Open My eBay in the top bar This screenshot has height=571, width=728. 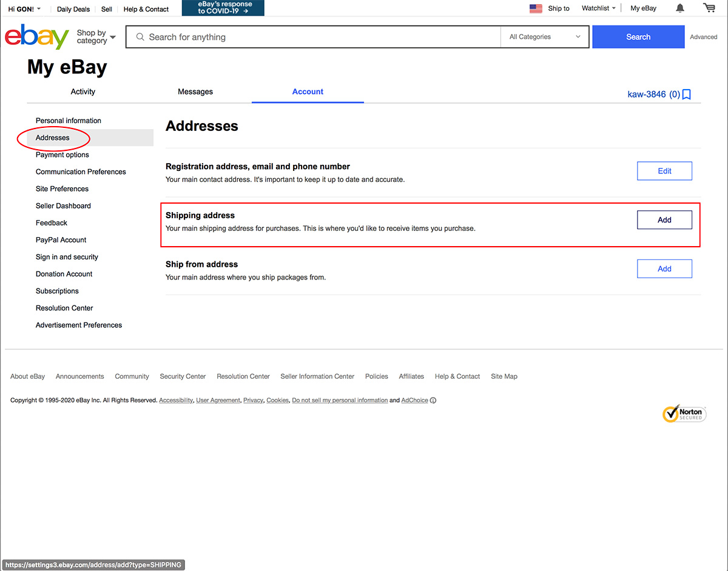644,8
